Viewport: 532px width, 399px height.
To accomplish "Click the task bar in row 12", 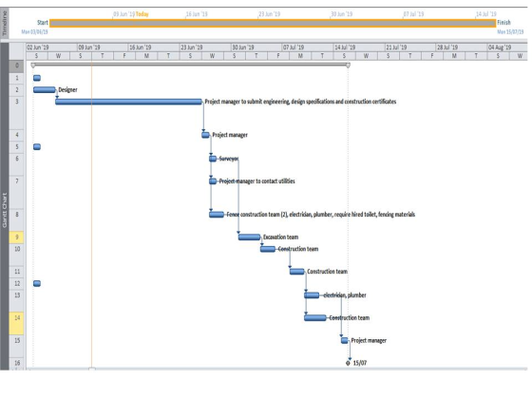I will [x=37, y=283].
